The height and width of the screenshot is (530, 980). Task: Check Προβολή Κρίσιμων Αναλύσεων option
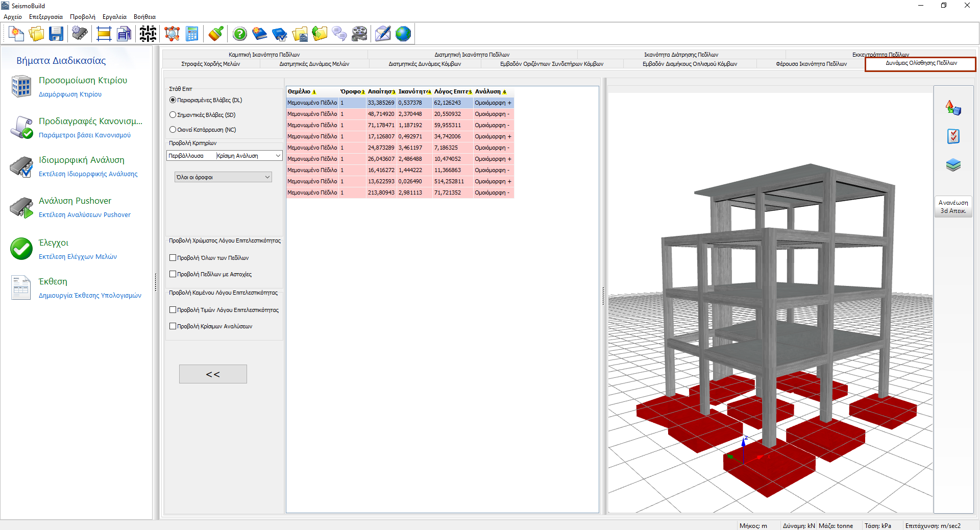pos(173,326)
